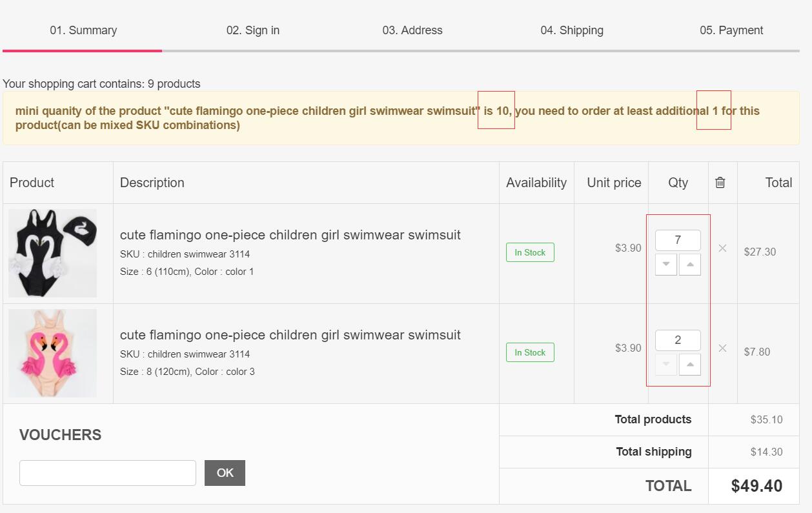Open the color 1 swimsuit product title link
Image resolution: width=812 pixels, height=513 pixels.
[290, 235]
